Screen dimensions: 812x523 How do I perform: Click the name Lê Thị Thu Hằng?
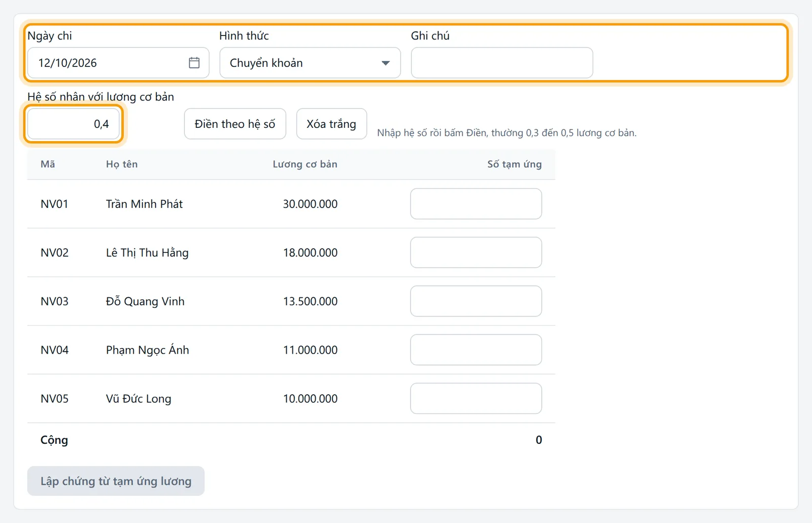[147, 253]
